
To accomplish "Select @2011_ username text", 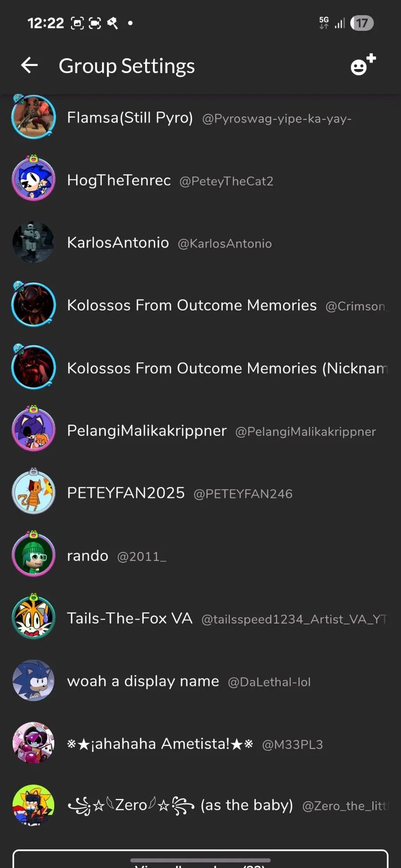I will 142,557.
